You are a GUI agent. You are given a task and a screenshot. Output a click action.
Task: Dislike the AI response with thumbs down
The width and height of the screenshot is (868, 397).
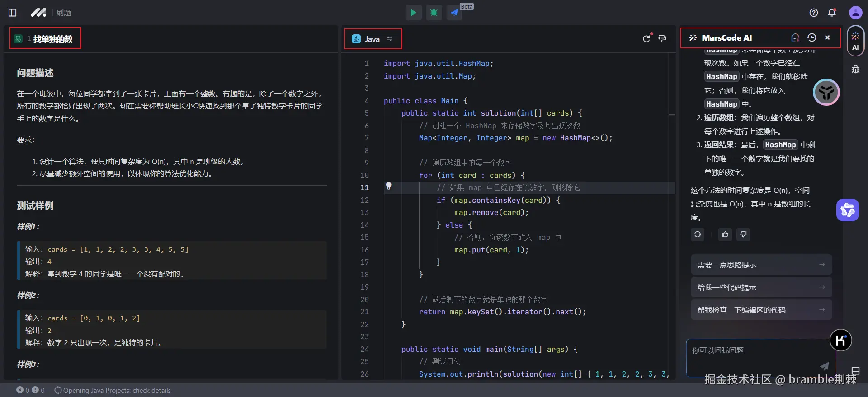[x=743, y=234]
